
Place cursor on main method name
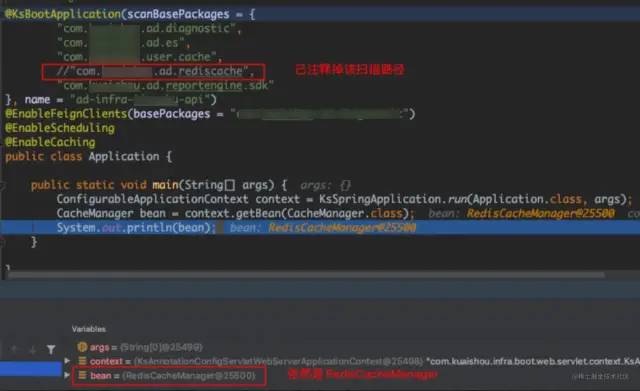pyautogui.click(x=165, y=185)
